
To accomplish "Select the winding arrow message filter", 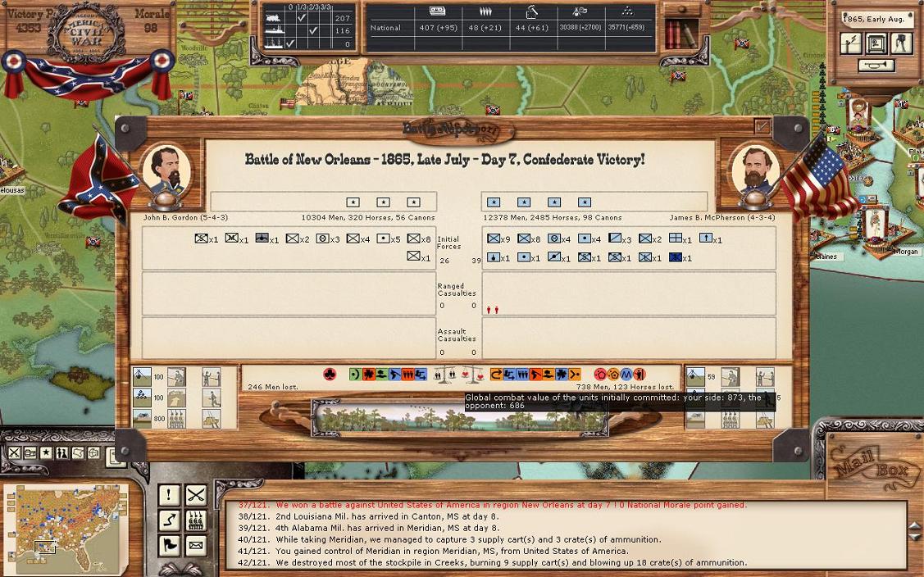I will pos(169,520).
